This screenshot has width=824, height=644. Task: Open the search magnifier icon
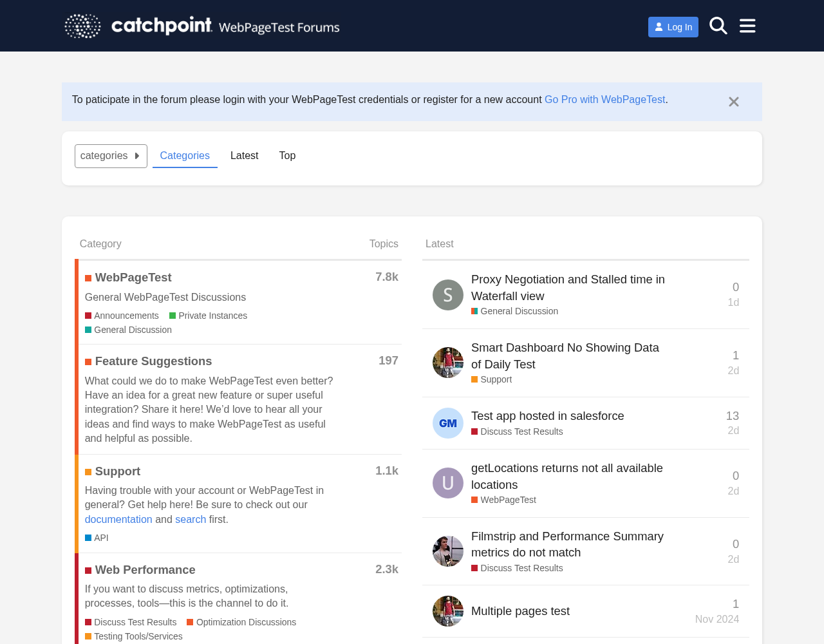pos(718,26)
